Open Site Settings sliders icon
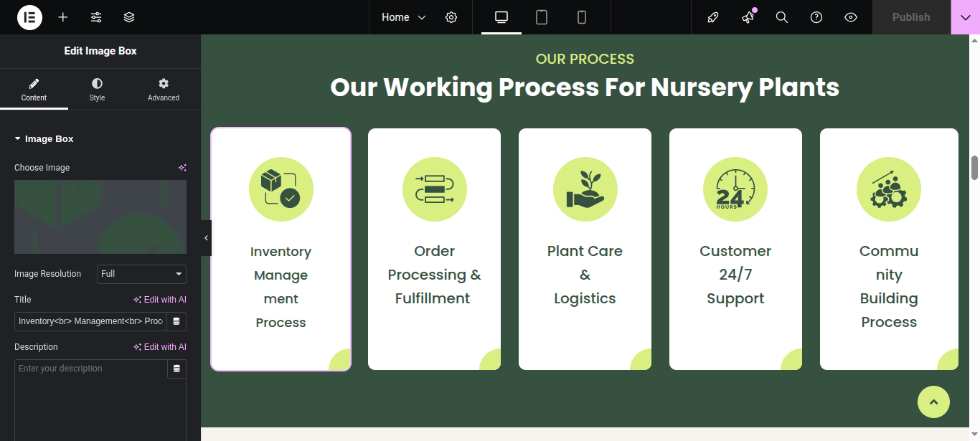 pos(96,17)
